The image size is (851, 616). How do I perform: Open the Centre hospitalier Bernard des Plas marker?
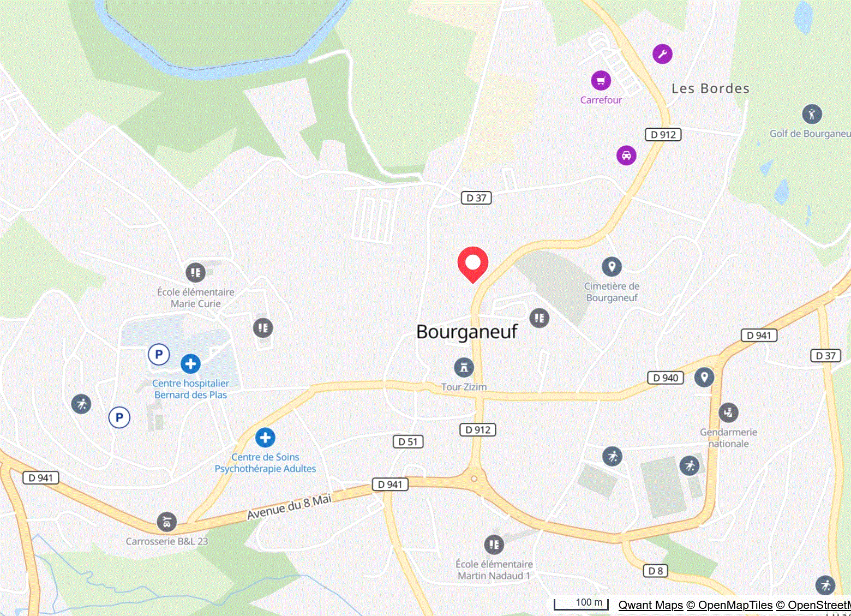click(190, 364)
